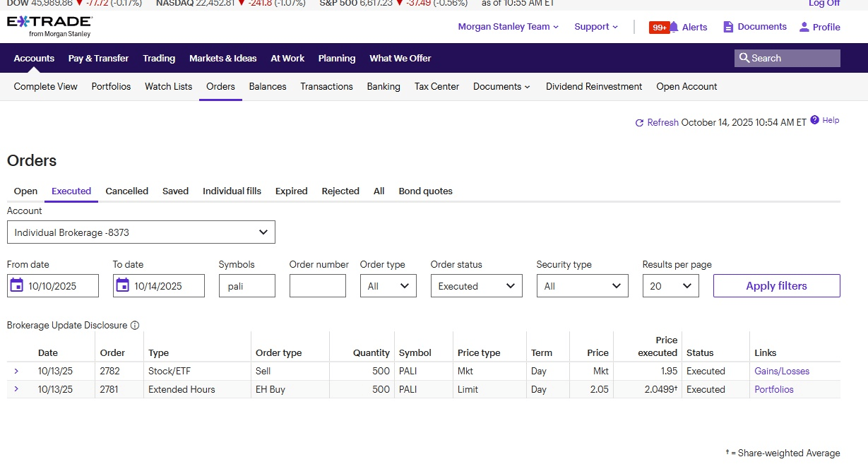This screenshot has width=868, height=469.
Task: Click the Brokerage Update Disclosure info icon
Action: click(135, 326)
